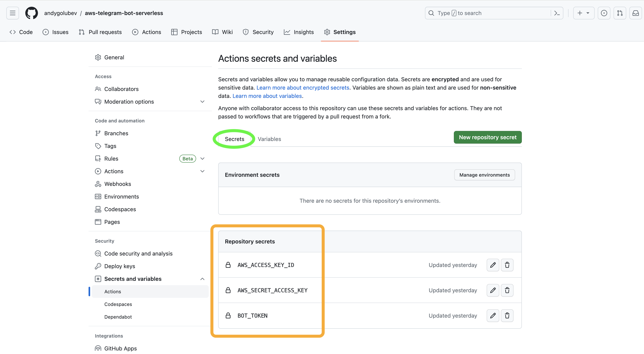644x354 pixels.
Task: Click the Collaborators people icon
Action: (98, 89)
